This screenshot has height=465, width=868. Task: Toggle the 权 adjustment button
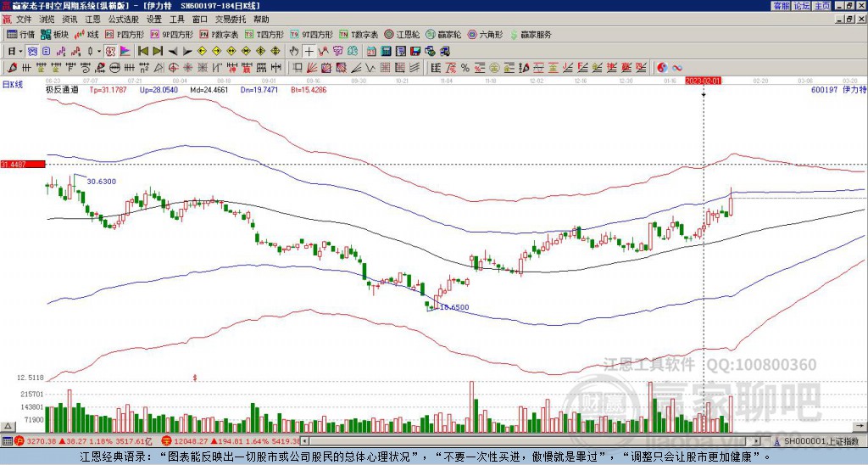110,52
